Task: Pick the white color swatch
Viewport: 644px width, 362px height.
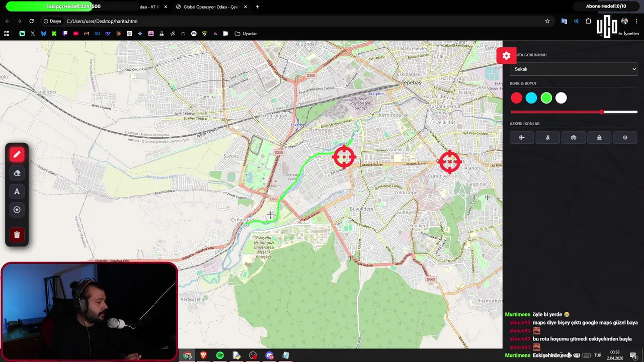Action: 561,98
